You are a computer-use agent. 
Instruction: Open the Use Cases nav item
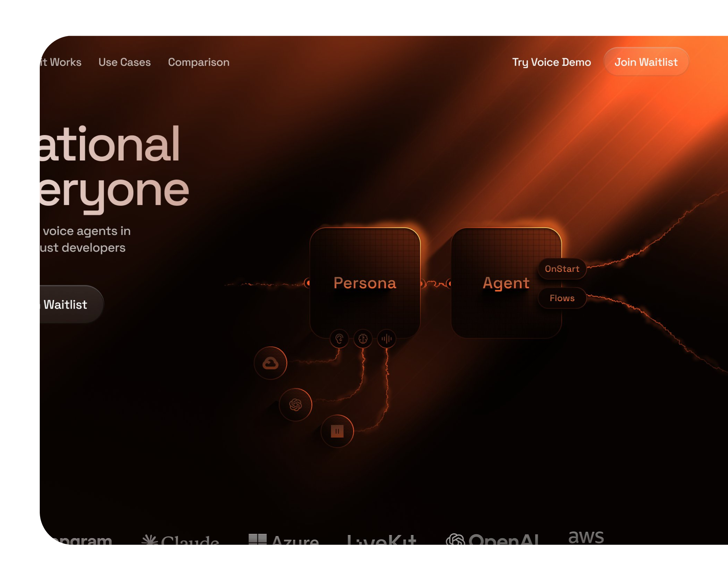pos(124,62)
